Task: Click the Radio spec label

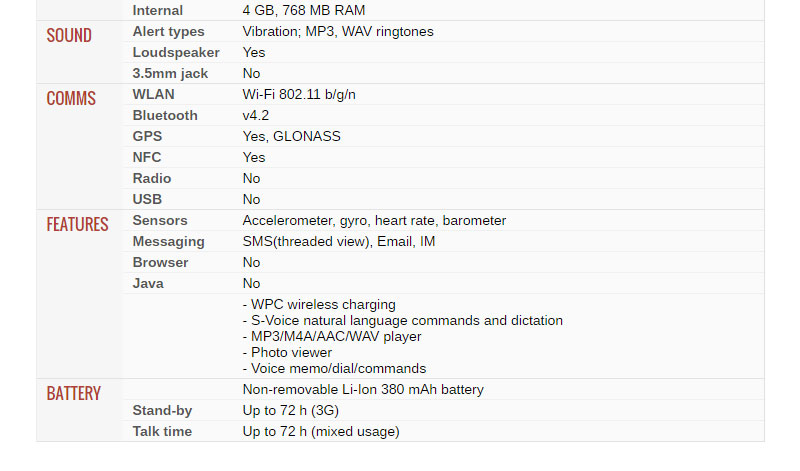Action: 151,178
